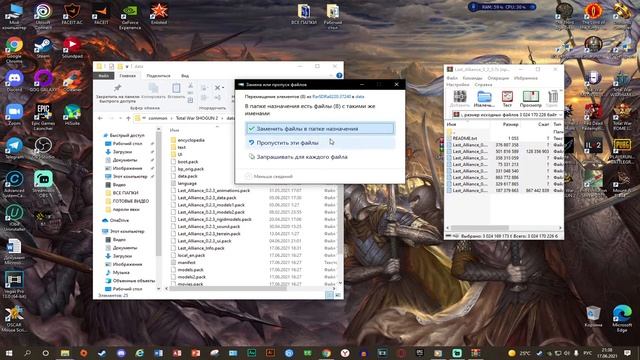Switch to Главная ribbon tab in Explorer

(127, 76)
